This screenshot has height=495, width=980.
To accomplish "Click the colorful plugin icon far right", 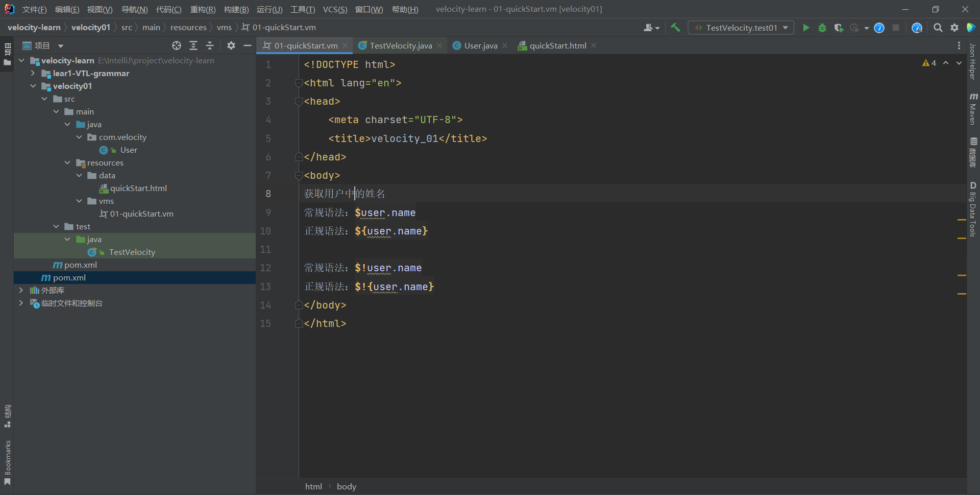I will [x=971, y=28].
